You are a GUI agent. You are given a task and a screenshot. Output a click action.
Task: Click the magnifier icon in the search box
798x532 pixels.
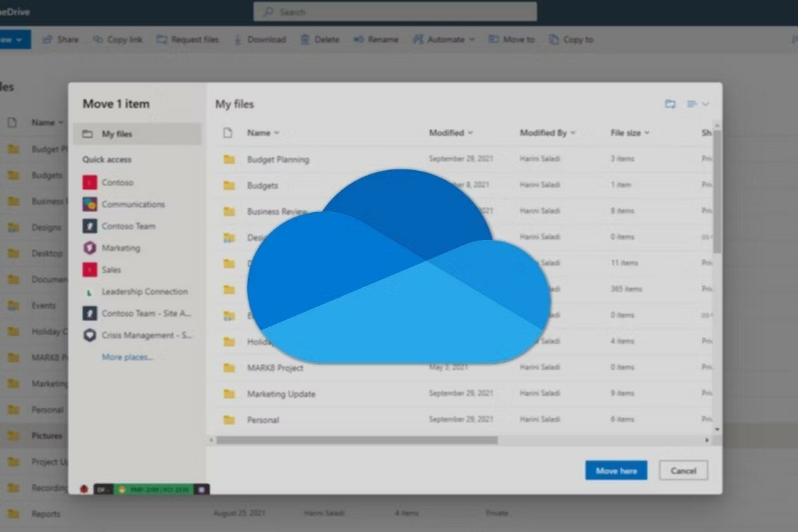(269, 12)
